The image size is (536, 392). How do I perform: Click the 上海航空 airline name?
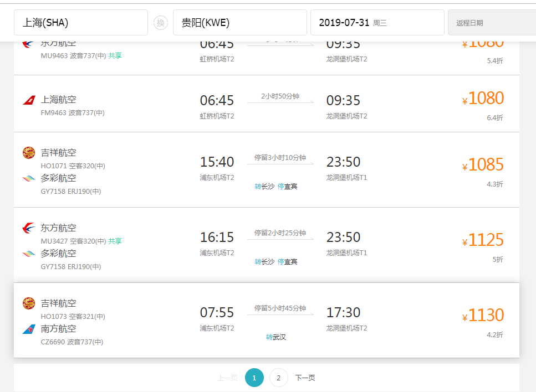(x=58, y=100)
